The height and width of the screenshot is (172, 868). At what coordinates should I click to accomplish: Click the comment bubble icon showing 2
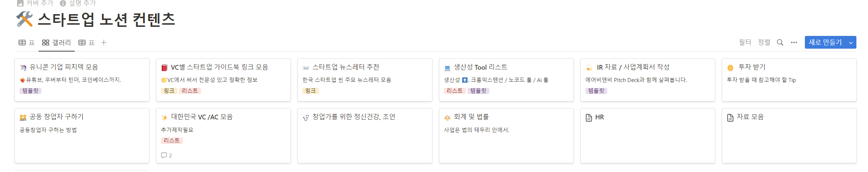pos(164,155)
